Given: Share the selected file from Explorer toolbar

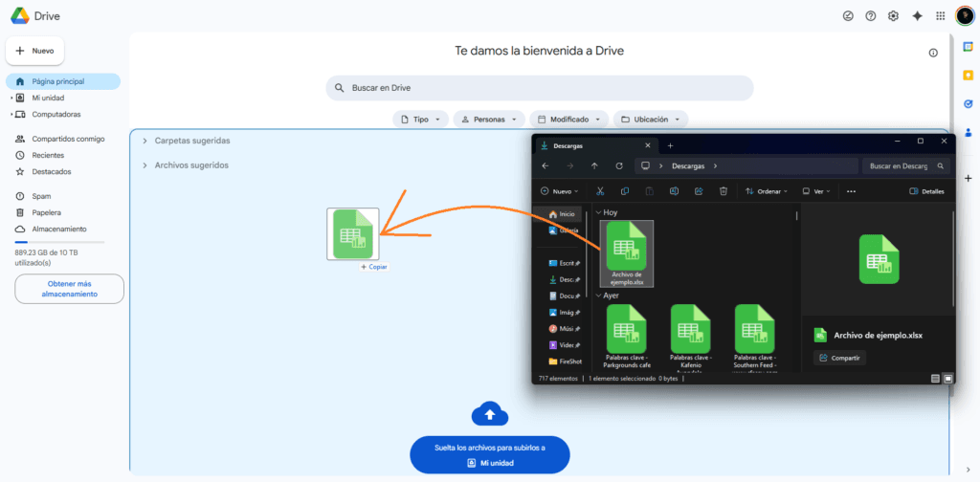Looking at the screenshot, I should (699, 191).
